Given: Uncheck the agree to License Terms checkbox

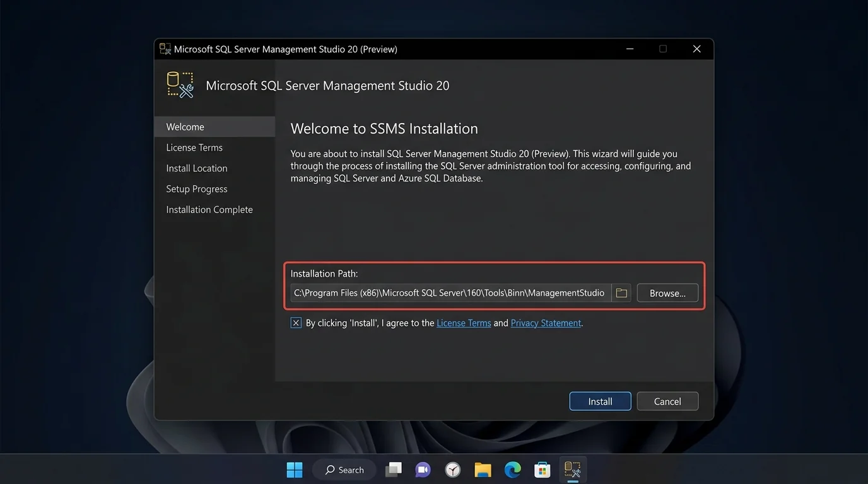Looking at the screenshot, I should 296,323.
